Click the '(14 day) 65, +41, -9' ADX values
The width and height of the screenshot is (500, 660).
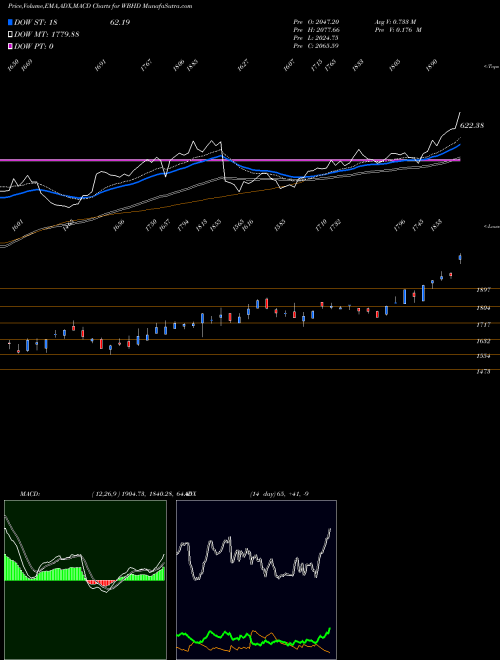279,494
